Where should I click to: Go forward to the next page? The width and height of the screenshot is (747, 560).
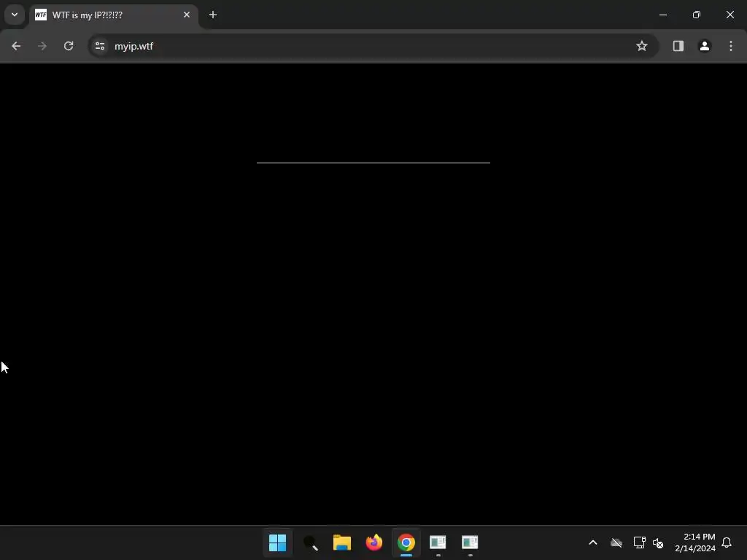42,46
